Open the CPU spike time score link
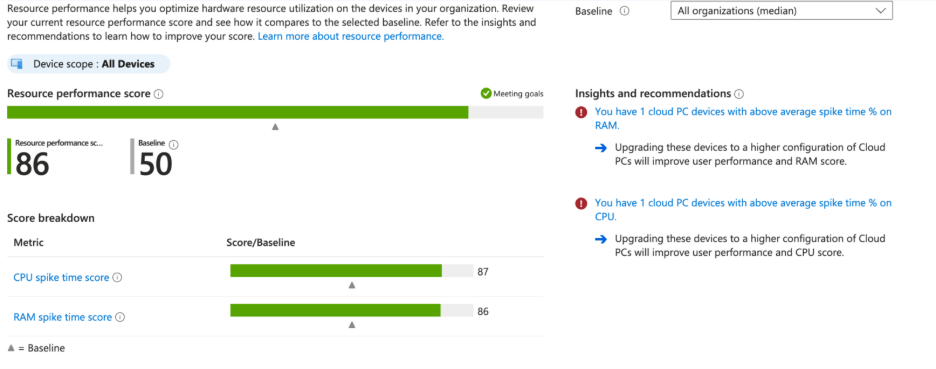 (x=61, y=278)
